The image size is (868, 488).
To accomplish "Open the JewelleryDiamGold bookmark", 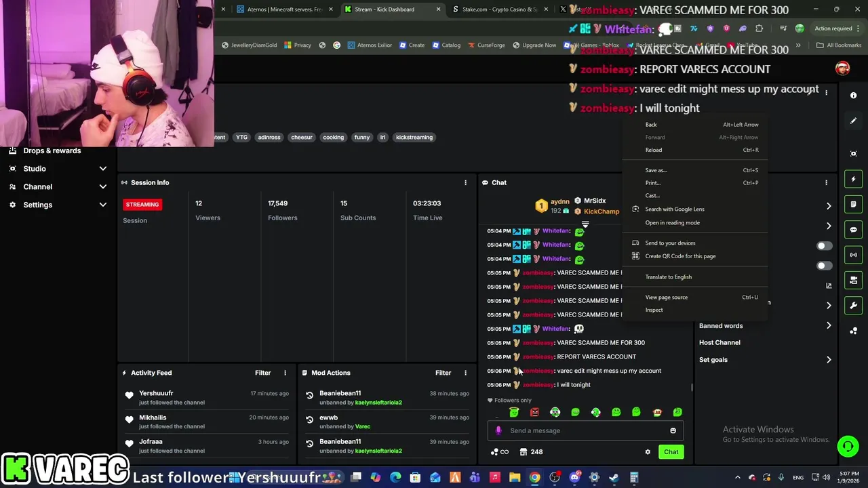I will [248, 45].
